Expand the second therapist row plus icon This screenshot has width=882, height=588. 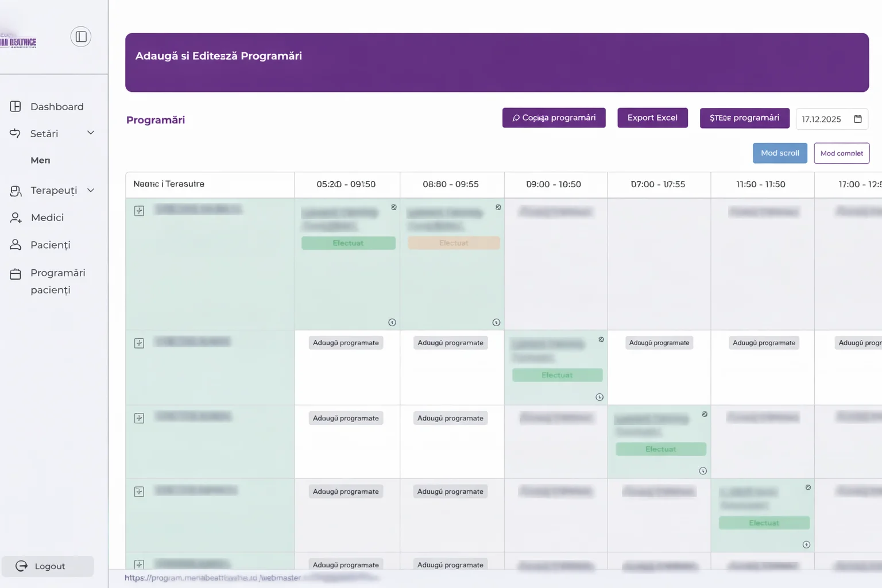pyautogui.click(x=139, y=343)
